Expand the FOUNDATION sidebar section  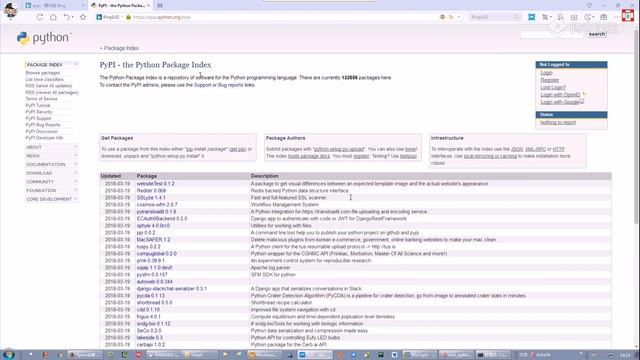76,190
